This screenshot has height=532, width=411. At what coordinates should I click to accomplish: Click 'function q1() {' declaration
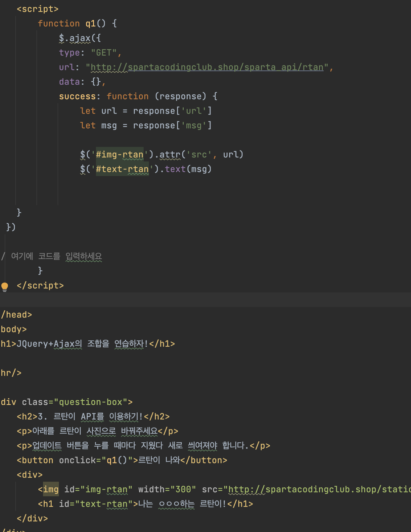tap(77, 23)
